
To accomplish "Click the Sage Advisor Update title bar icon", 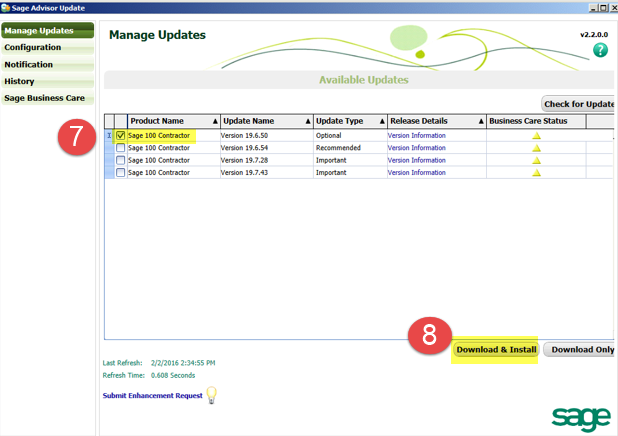I will [x=6, y=7].
